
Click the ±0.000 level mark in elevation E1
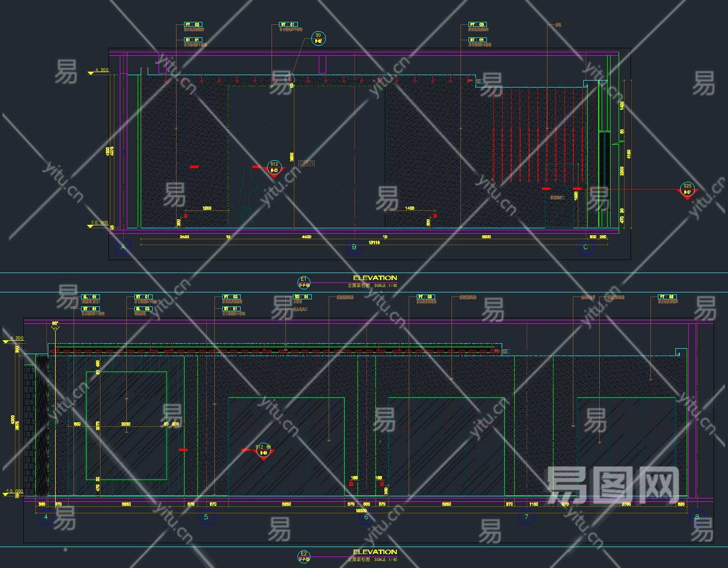98,224
